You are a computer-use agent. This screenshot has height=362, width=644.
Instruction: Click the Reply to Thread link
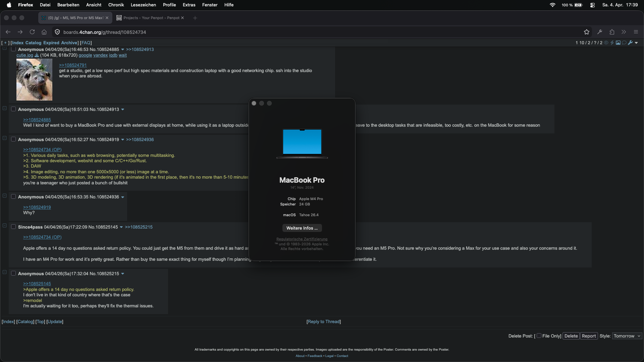point(324,321)
